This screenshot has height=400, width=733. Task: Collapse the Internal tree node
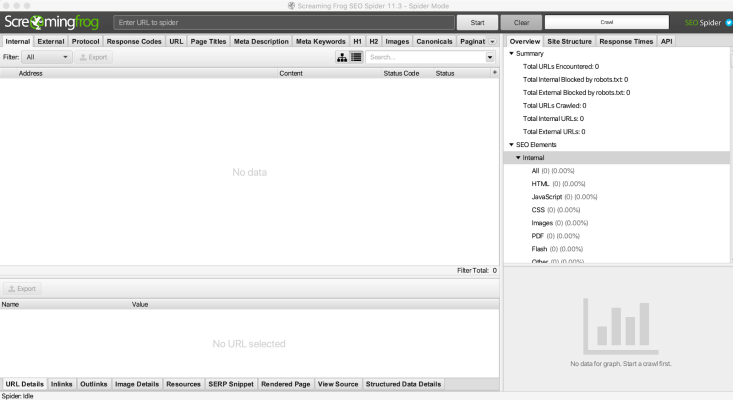pyautogui.click(x=518, y=158)
